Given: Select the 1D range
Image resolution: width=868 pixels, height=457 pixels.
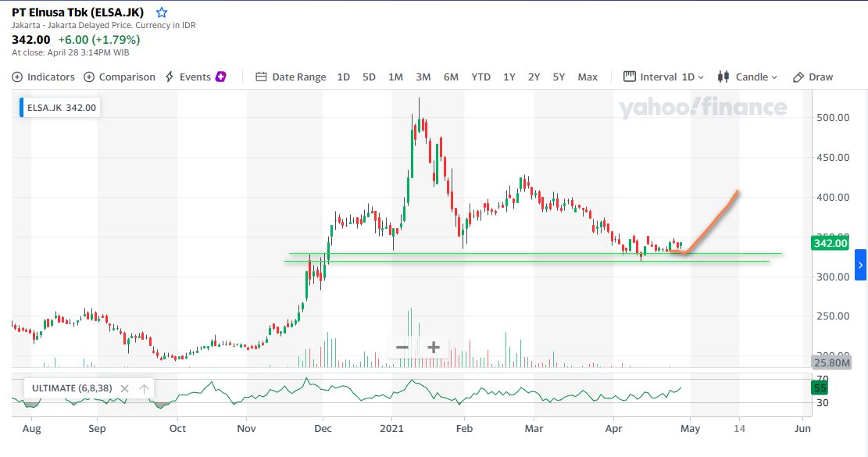Looking at the screenshot, I should point(343,77).
